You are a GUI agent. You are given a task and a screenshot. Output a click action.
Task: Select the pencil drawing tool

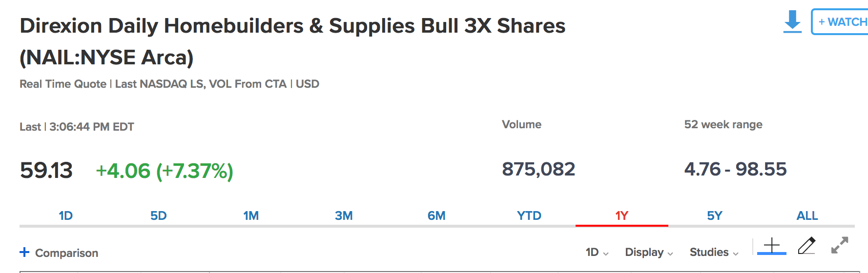(806, 245)
